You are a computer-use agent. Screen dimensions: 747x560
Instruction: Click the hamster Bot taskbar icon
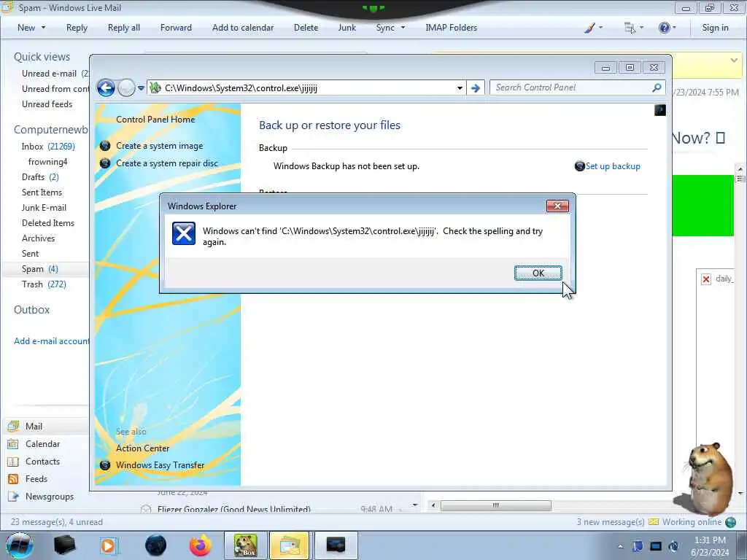[x=245, y=545]
